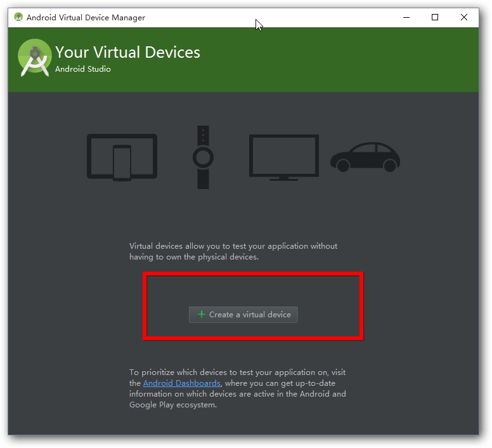The height and width of the screenshot is (448, 492).
Task: Close the Android Virtual Device Manager window
Action: tap(463, 17)
